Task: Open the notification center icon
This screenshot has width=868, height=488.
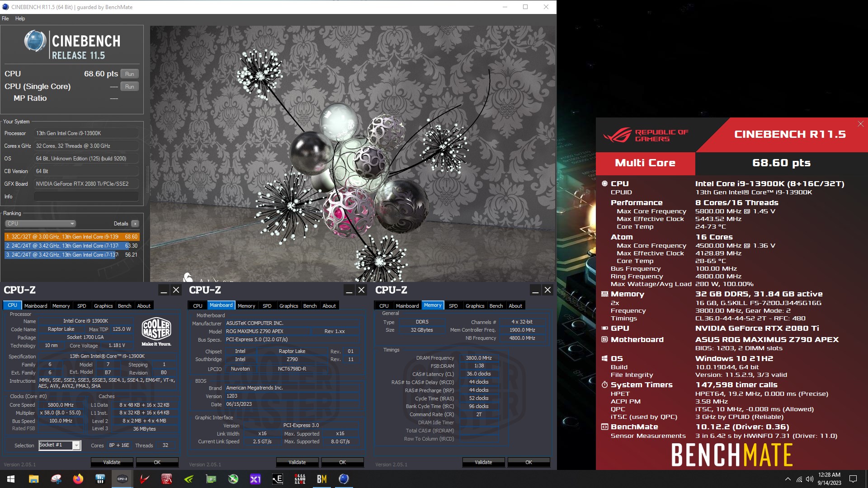Action: tap(853, 479)
